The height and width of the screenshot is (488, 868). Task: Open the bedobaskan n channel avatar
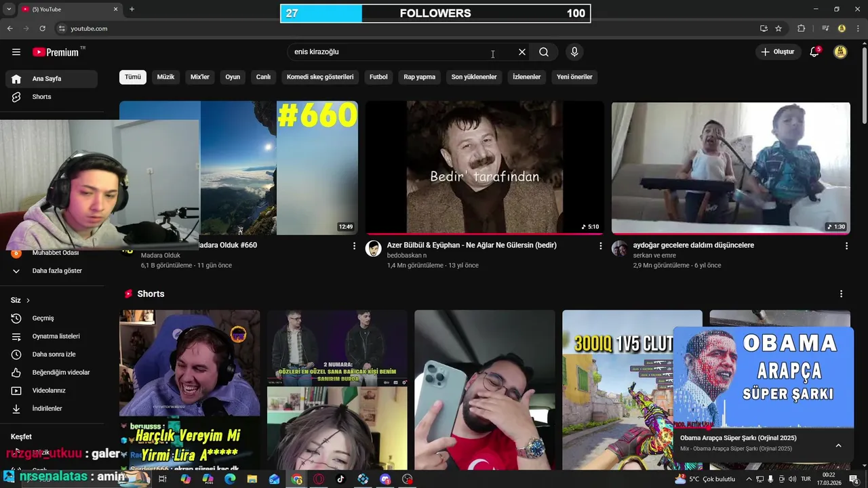(x=373, y=249)
